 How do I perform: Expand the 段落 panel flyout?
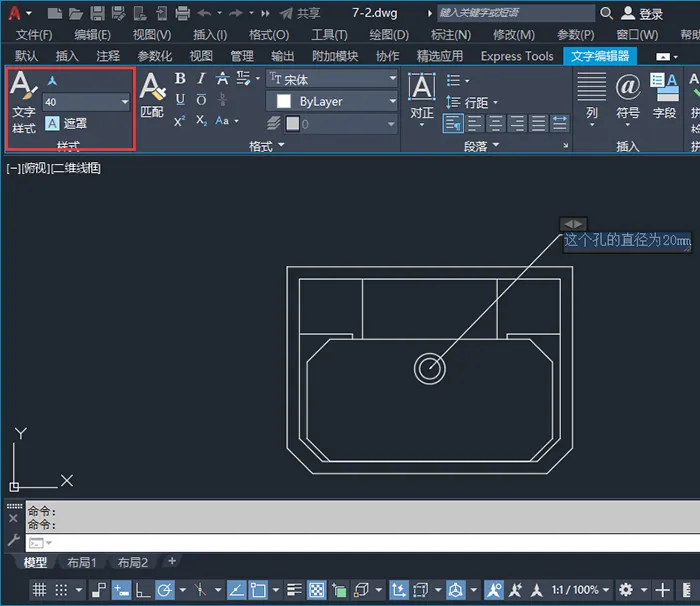click(x=481, y=146)
